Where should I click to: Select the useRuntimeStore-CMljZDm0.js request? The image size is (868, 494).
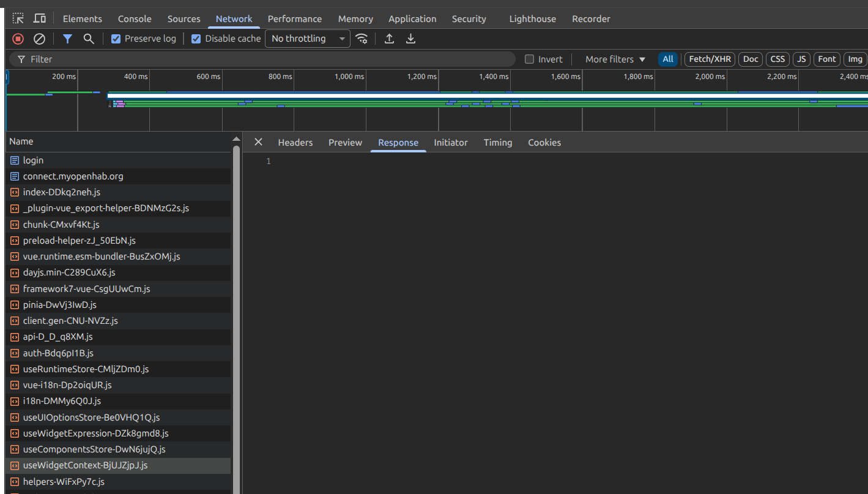(x=119, y=369)
